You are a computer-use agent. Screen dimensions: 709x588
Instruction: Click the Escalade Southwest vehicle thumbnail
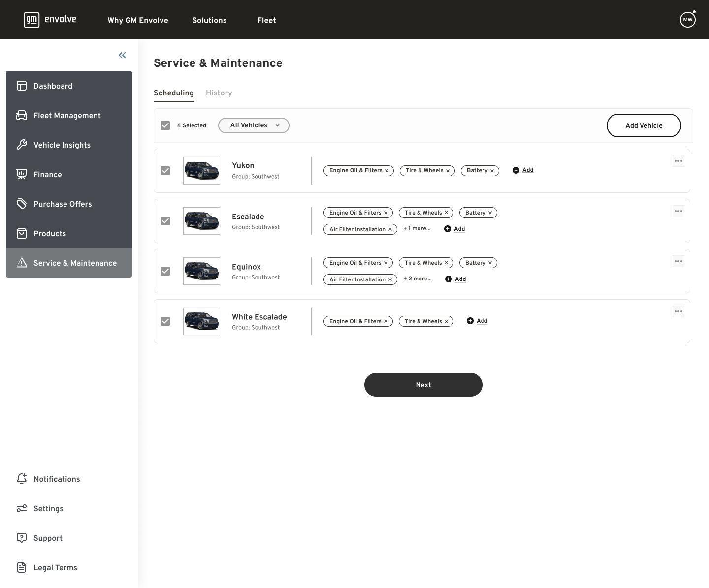201,221
